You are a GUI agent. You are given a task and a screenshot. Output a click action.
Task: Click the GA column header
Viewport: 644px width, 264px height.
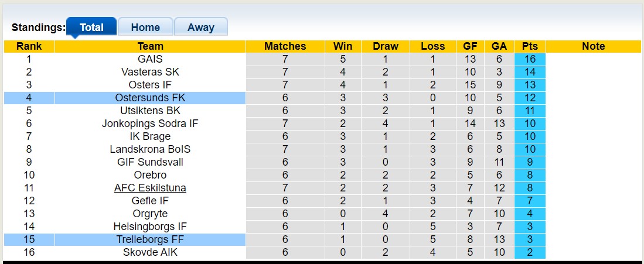click(499, 46)
